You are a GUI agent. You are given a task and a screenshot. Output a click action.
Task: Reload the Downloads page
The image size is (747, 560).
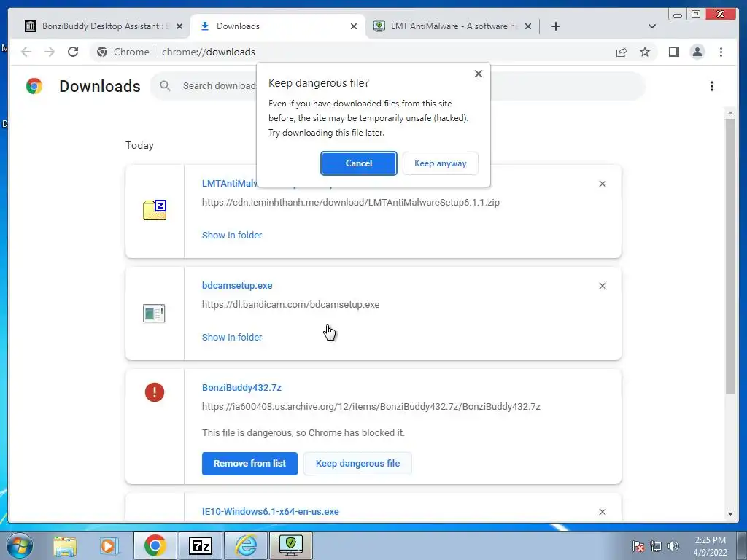73,52
